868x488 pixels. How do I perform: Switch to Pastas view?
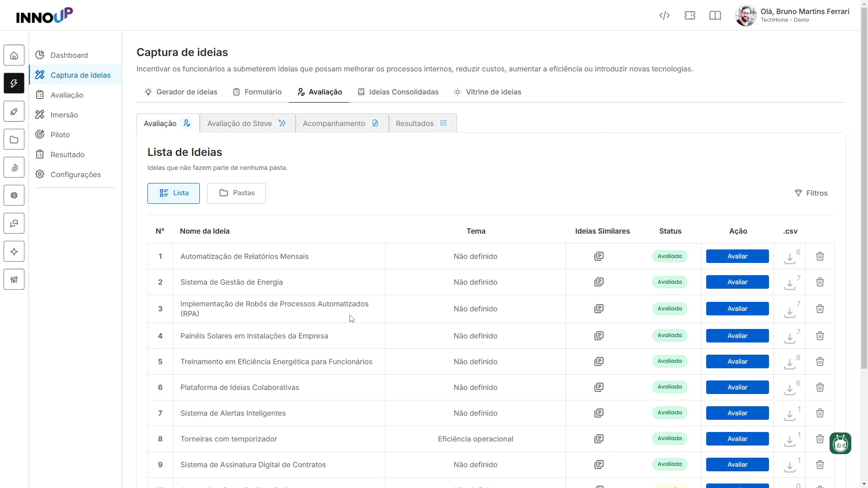click(236, 193)
